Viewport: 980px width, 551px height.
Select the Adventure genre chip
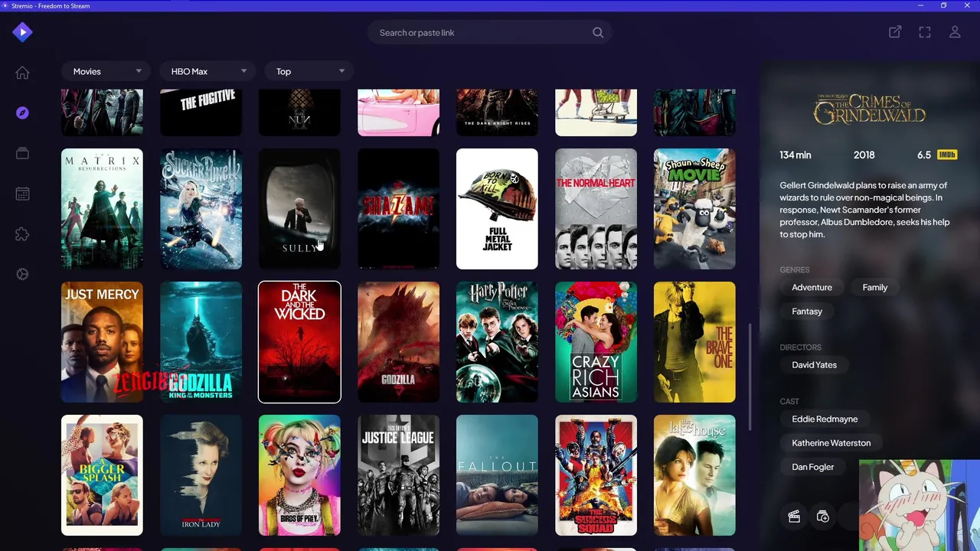click(x=812, y=288)
